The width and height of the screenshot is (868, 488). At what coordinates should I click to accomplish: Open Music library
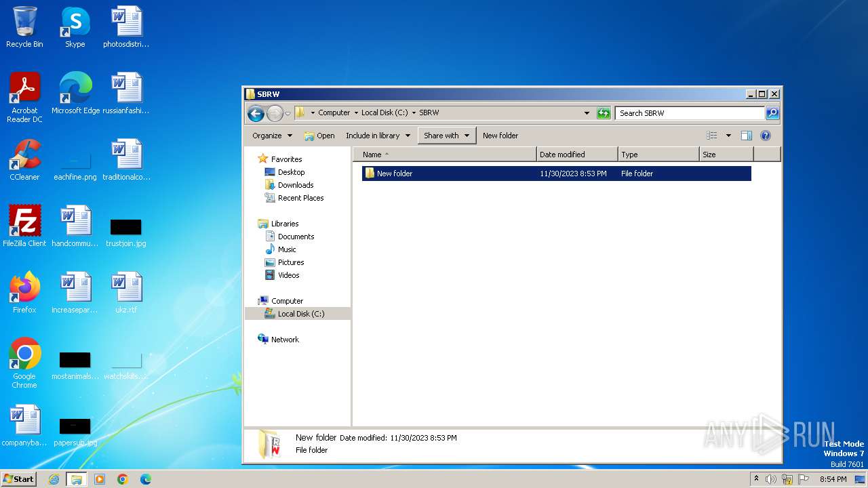287,249
